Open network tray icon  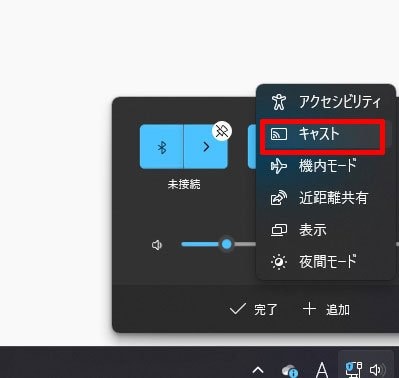click(x=353, y=370)
